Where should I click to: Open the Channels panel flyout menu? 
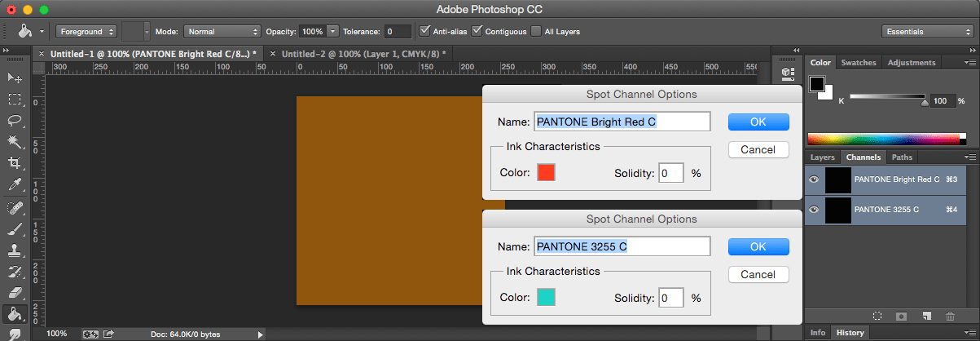[970, 157]
